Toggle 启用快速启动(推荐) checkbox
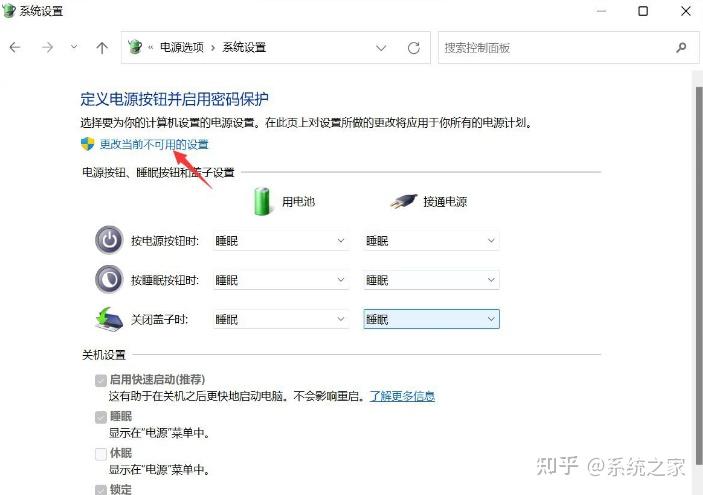This screenshot has width=703, height=495. click(x=101, y=380)
